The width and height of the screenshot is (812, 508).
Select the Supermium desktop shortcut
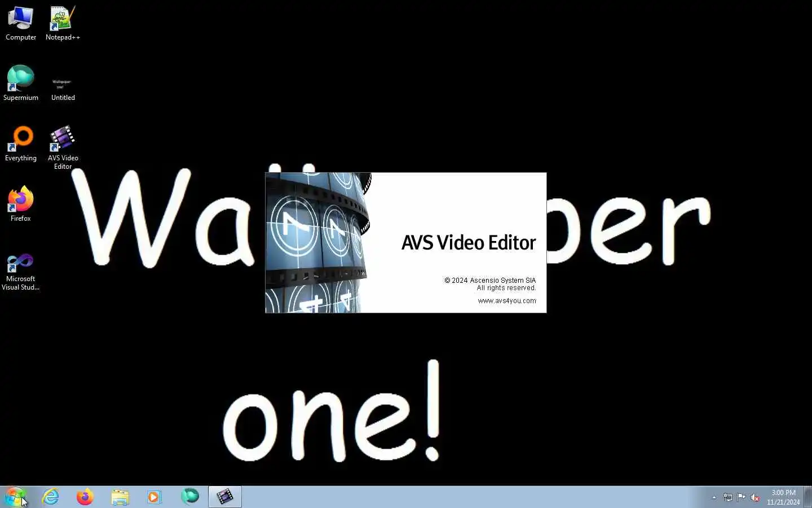21,83
